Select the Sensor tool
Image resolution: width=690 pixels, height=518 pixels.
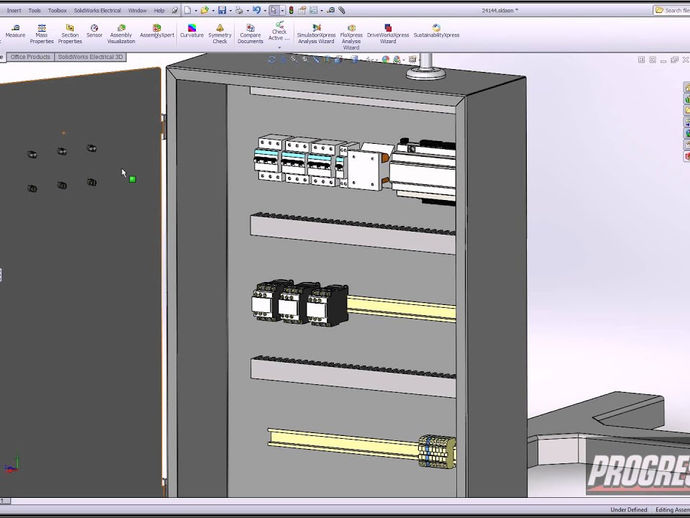click(x=94, y=32)
